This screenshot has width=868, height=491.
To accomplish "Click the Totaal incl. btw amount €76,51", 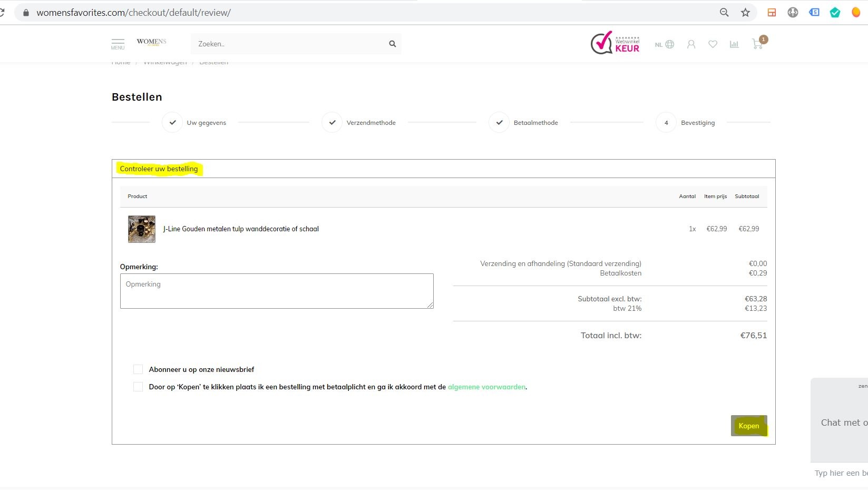I will pos(754,335).
